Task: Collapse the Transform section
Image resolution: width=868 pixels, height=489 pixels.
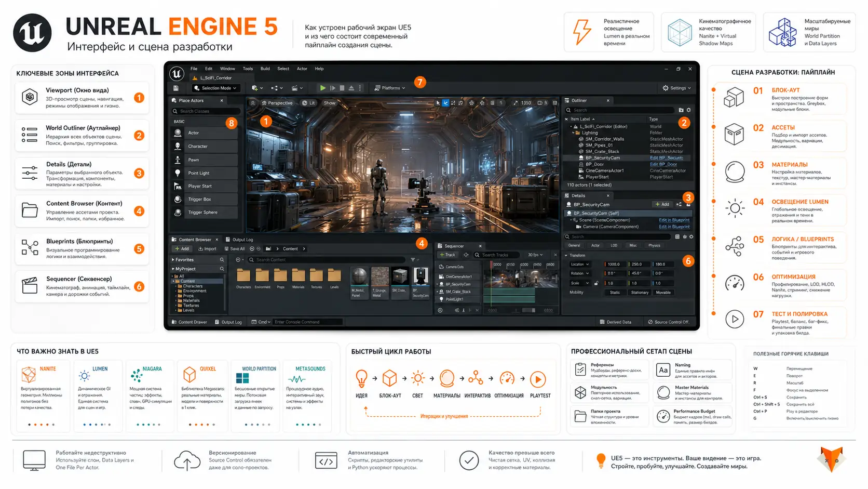Action: (x=566, y=255)
